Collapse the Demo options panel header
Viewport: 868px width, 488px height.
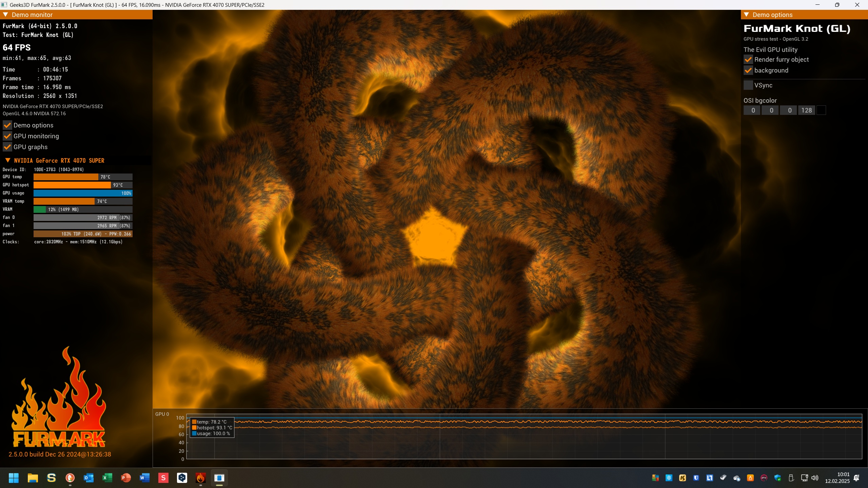(746, 15)
